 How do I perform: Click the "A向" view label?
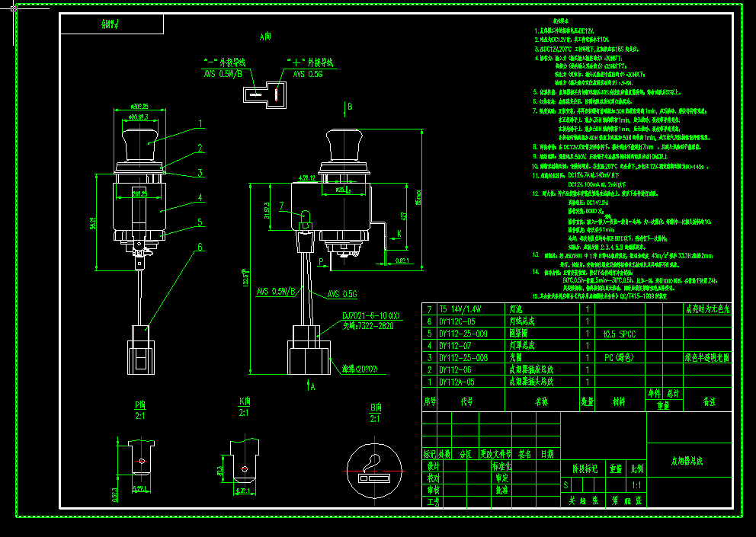(x=266, y=37)
